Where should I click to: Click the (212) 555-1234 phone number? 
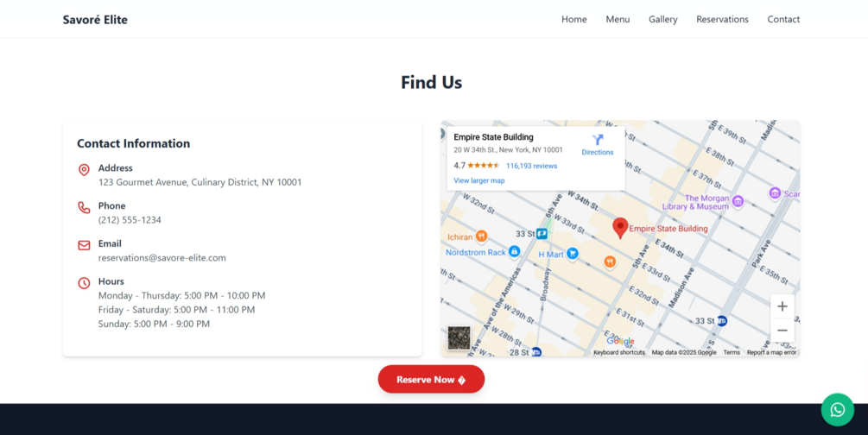[x=130, y=220]
